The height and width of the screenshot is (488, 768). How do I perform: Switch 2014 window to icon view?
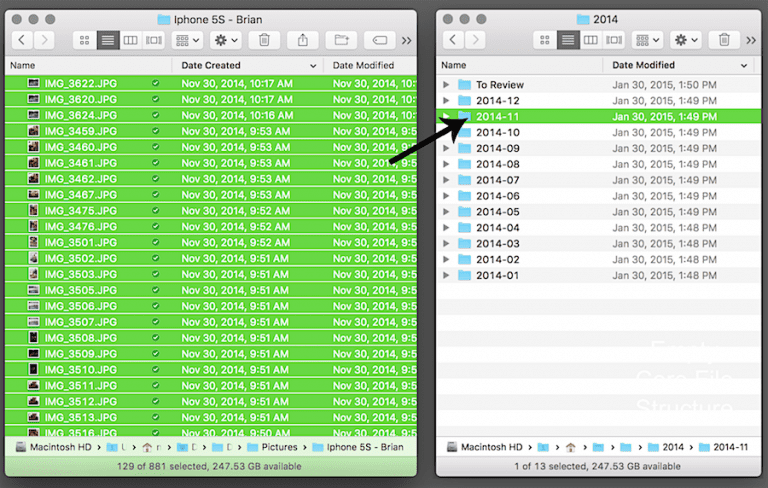545,40
